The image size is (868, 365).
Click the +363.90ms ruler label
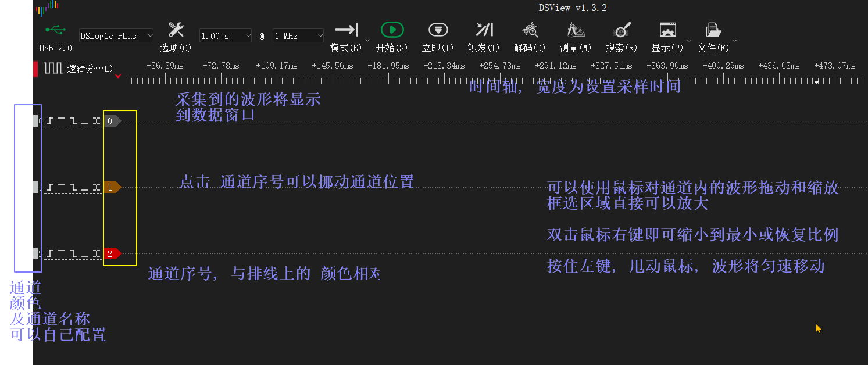(x=667, y=66)
